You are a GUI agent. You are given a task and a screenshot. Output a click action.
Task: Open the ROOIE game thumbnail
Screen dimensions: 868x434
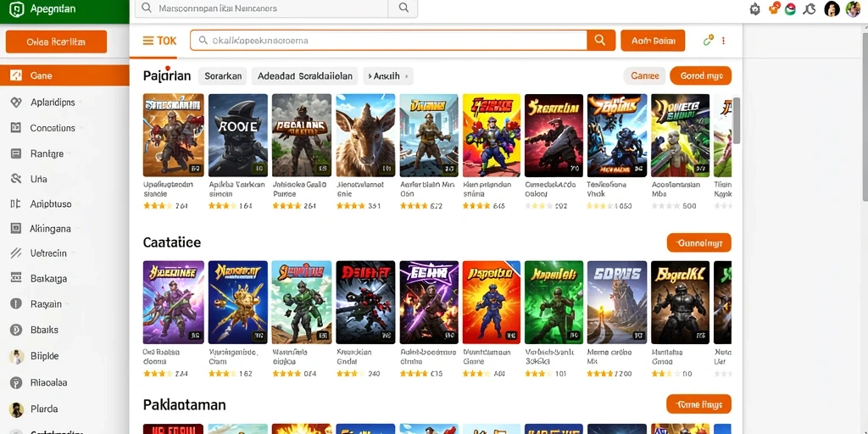pyautogui.click(x=238, y=136)
